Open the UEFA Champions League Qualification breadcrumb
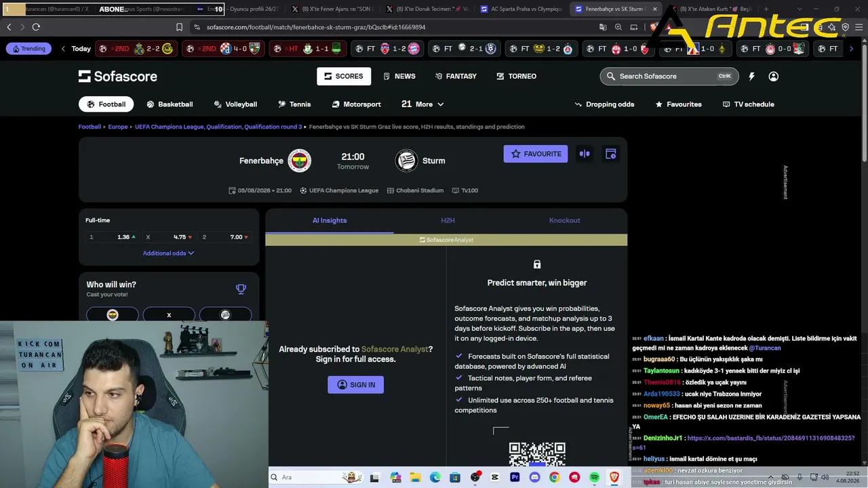The height and width of the screenshot is (488, 868). click(x=218, y=127)
